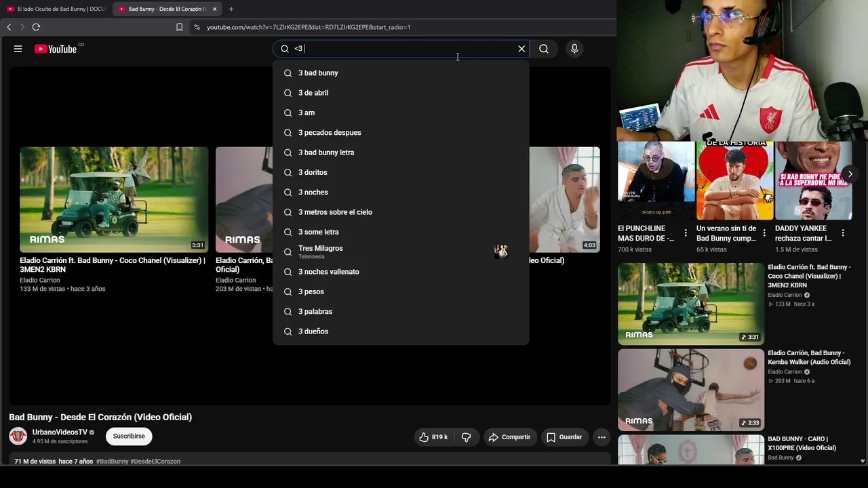Open DADDY YANKEE rechaza cantar short thumbnail
868x488 pixels.
(814, 180)
